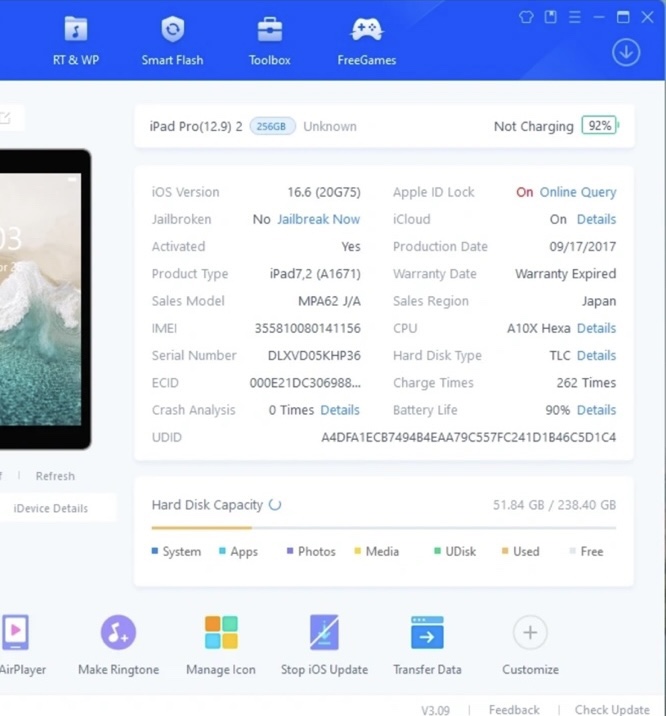Click the skin shirt icon in title bar
Image resolution: width=666 pixels, height=716 pixels.
[526, 17]
